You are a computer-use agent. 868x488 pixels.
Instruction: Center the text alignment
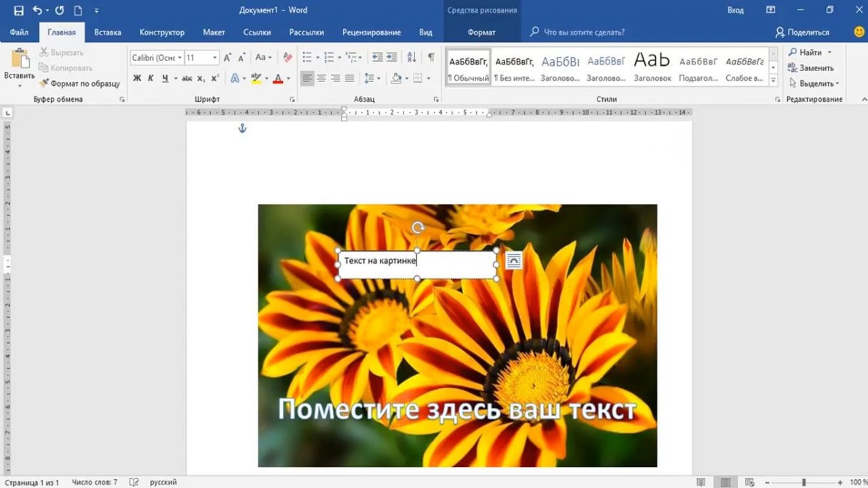pos(321,79)
